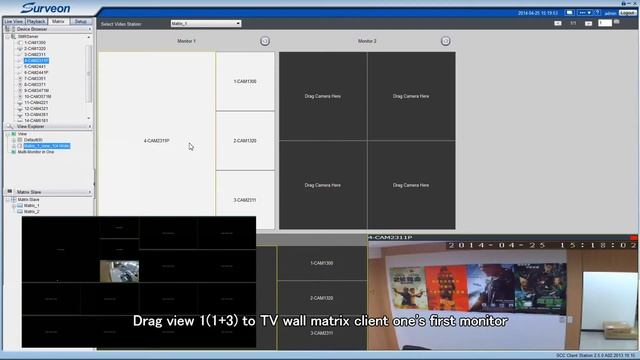The image size is (640, 360).
Task: Click the Matrix Slave panel header icon
Action: coord(10,191)
